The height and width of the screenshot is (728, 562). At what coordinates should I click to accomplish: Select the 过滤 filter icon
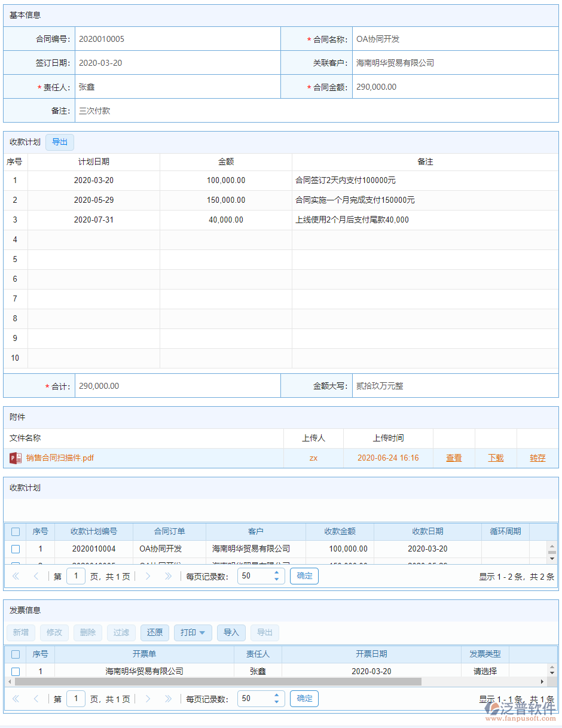click(x=121, y=632)
